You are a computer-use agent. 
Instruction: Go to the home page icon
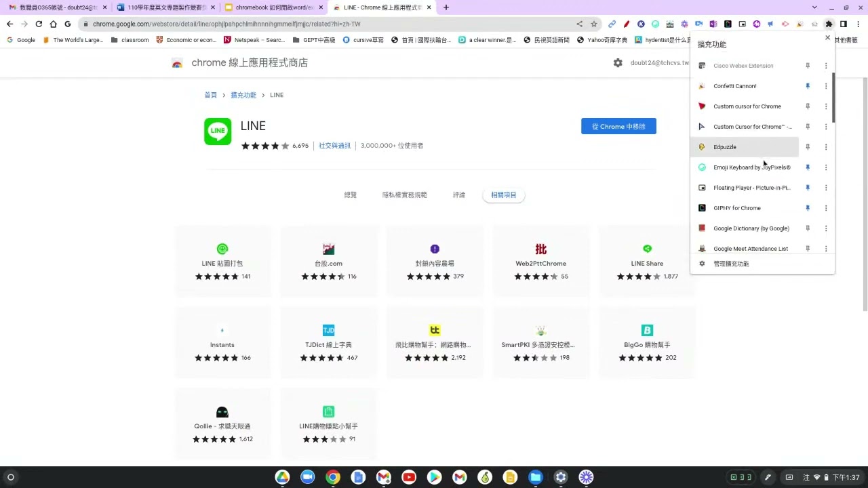point(53,24)
